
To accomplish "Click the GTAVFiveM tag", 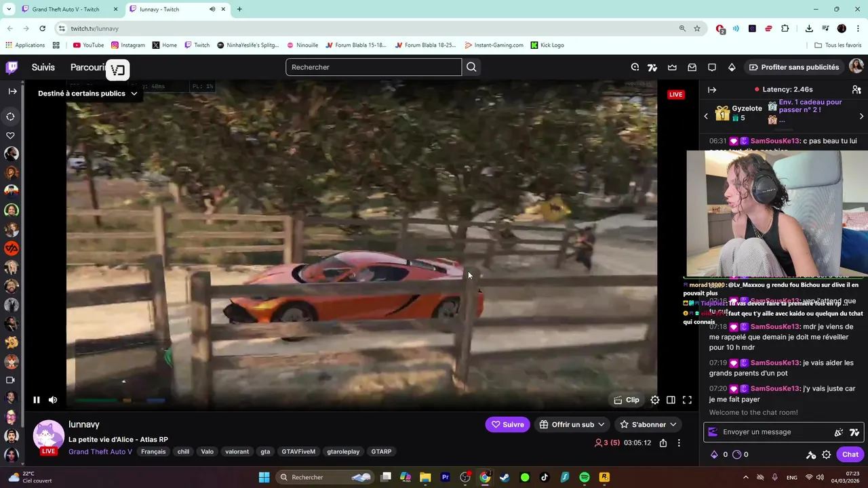I will pos(298,451).
